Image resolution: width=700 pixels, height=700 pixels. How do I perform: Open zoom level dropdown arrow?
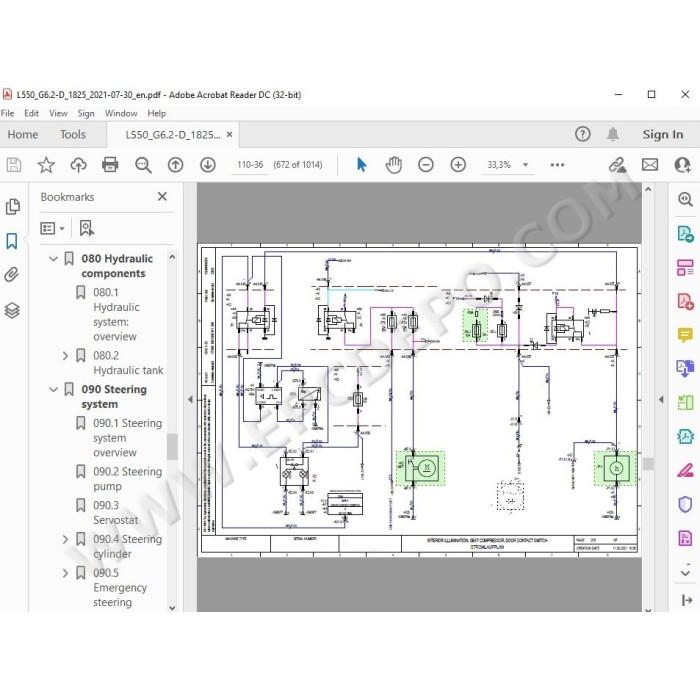point(525,165)
